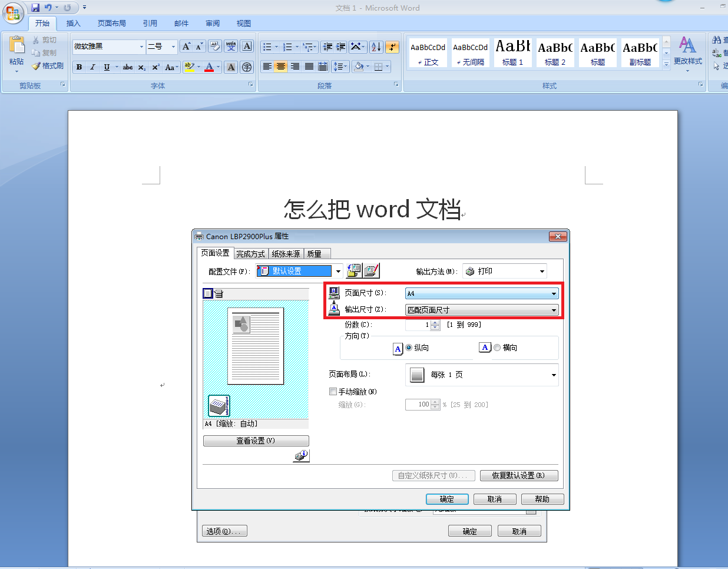
Task: Open 页面尺寸 dropdown showing A4
Action: (x=482, y=293)
